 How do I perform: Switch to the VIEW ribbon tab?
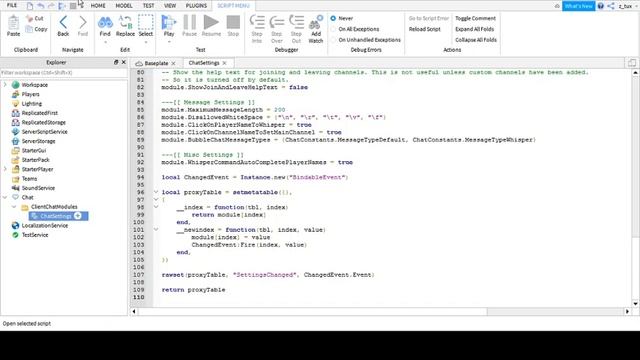click(170, 6)
